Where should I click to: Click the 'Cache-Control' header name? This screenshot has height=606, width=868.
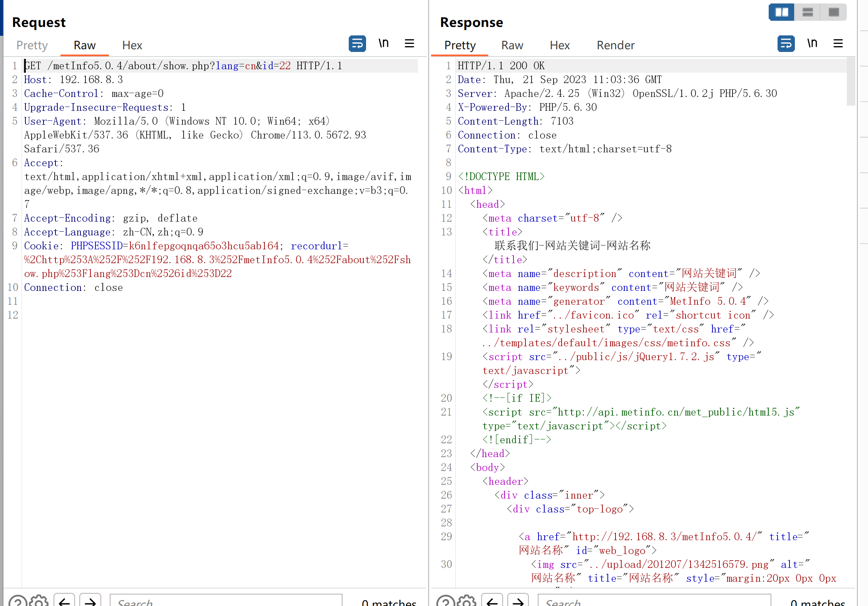point(61,93)
